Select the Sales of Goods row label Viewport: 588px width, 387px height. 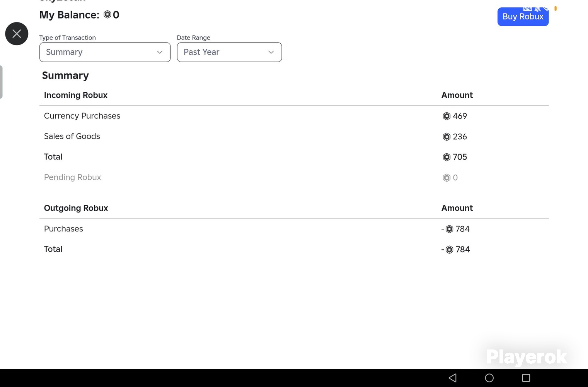(72, 136)
